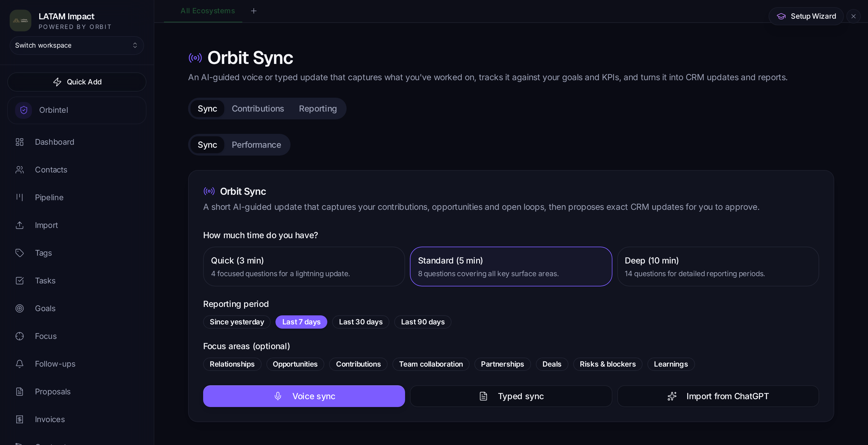Click the Contacts people icon
Image resolution: width=868 pixels, height=445 pixels.
(20, 169)
